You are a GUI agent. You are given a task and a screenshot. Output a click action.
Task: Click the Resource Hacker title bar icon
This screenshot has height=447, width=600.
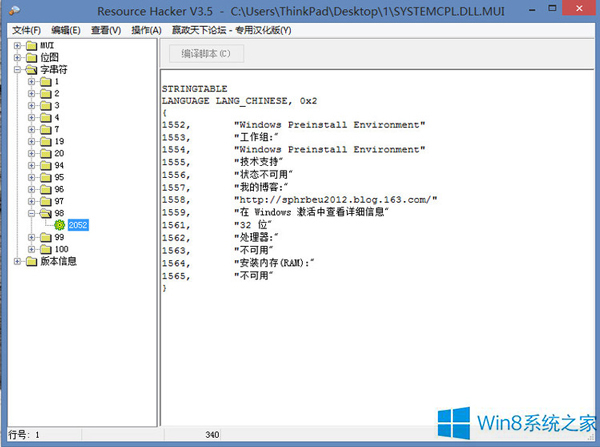click(x=15, y=10)
